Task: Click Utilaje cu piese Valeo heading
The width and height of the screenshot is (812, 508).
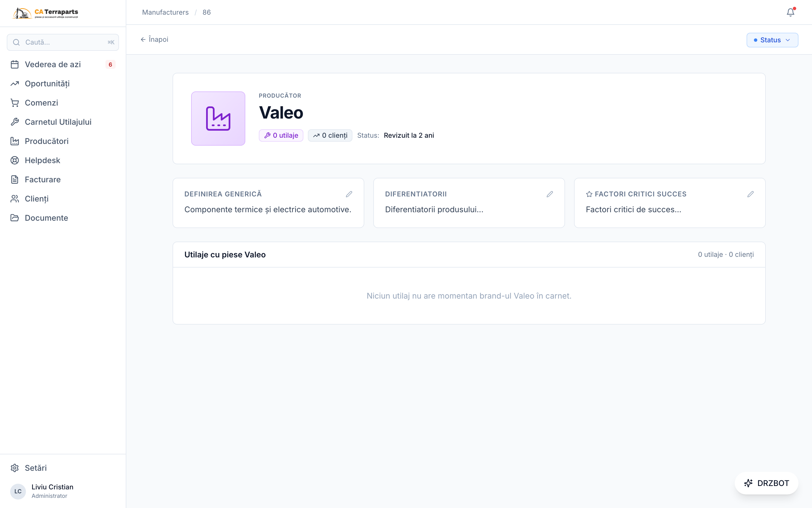Action: point(225,255)
